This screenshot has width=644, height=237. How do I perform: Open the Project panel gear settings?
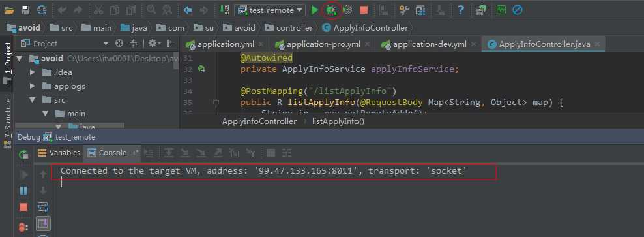154,43
